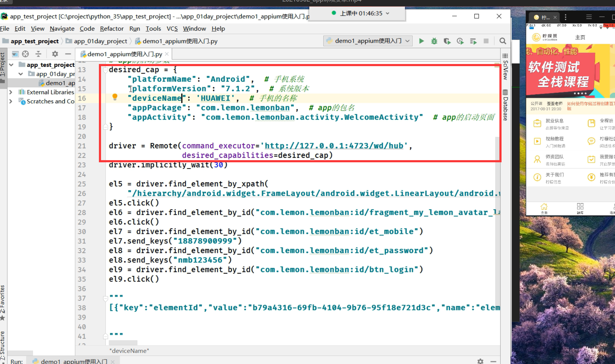Viewport: 615px width, 364px height.
Task: Open the run configuration dropdown
Action: [368, 41]
